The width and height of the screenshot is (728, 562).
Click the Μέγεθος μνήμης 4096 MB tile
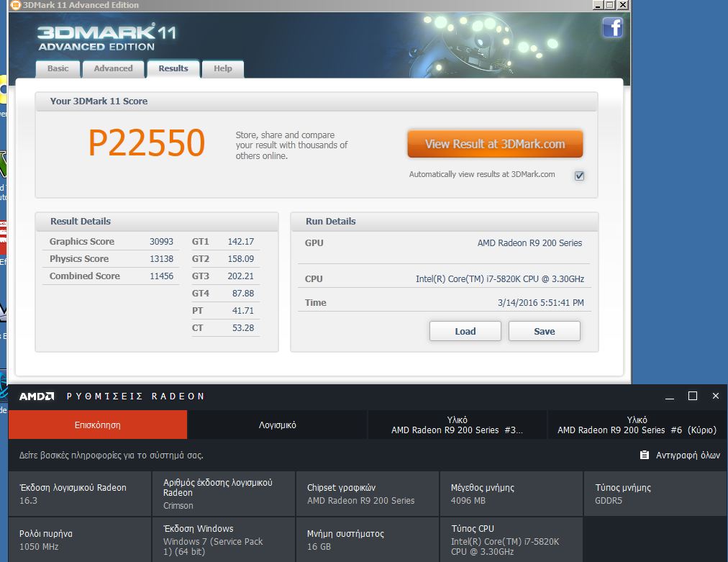coord(511,494)
